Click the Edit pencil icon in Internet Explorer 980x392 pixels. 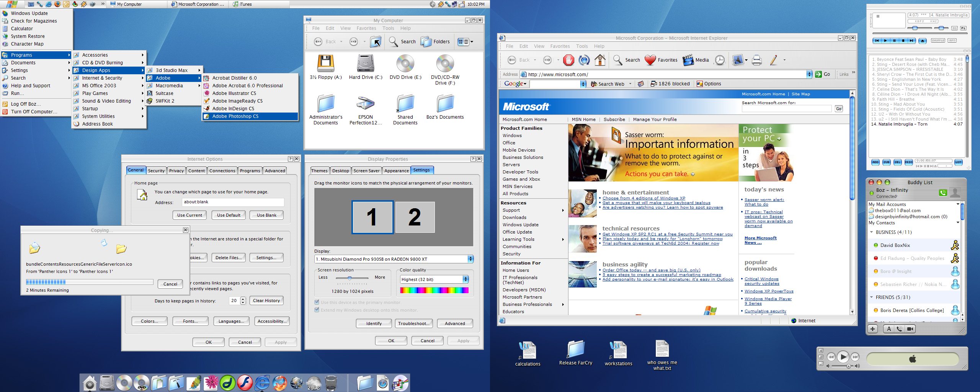[774, 60]
